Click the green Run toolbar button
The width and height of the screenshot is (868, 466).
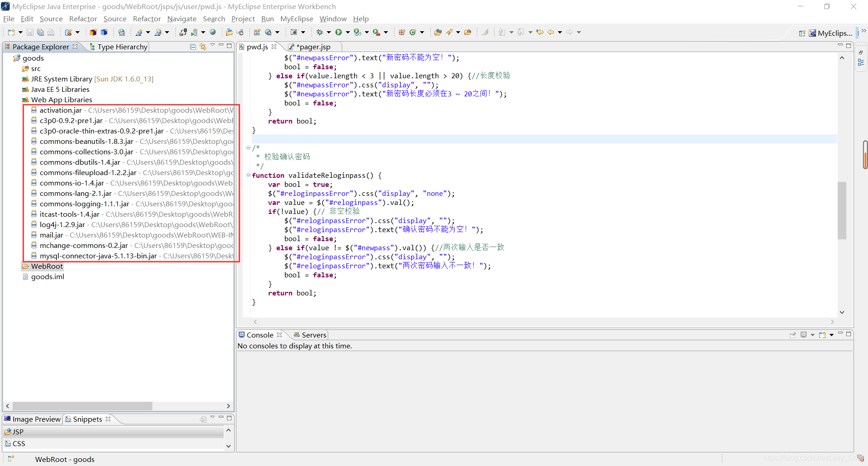[338, 32]
